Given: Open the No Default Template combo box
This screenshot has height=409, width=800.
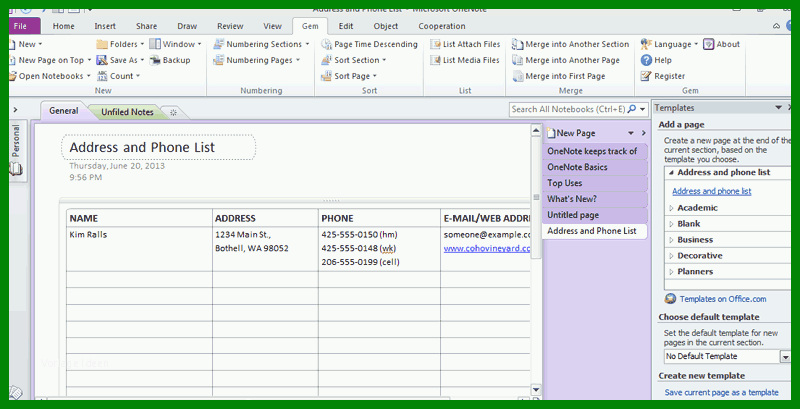Looking at the screenshot, I should click(727, 356).
